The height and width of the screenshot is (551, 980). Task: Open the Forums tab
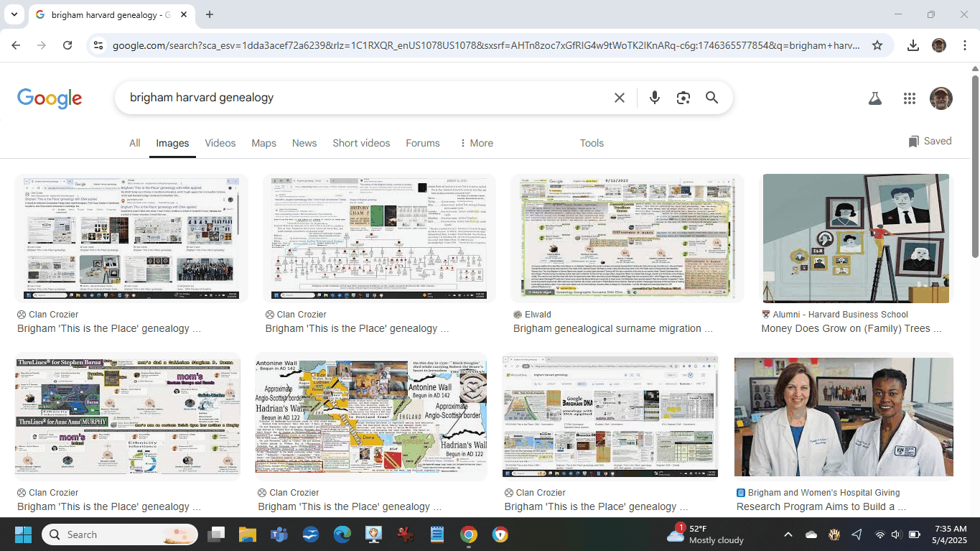coord(423,143)
